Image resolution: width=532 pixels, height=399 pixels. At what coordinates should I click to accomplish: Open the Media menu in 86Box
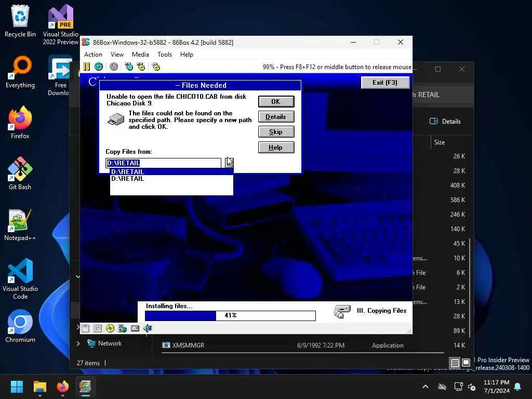coord(140,54)
